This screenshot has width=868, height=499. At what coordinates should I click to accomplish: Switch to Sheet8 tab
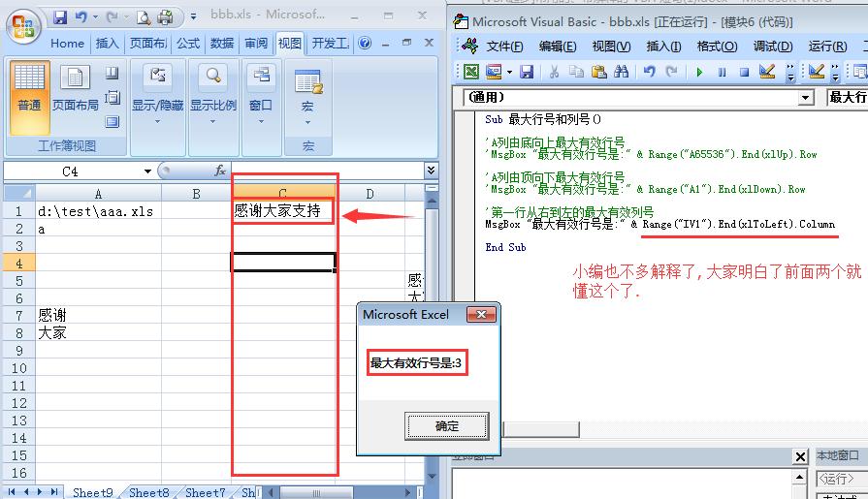(149, 492)
